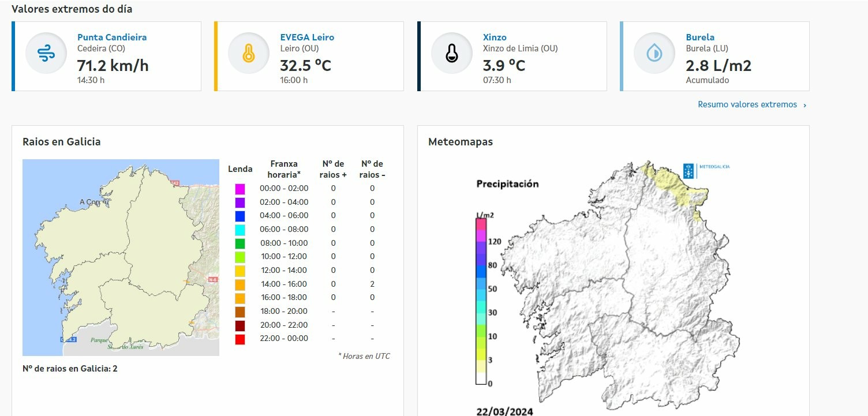Select the cyan 06:00 - 08:00 legend swatch
The width and height of the screenshot is (868, 416).
(x=240, y=230)
